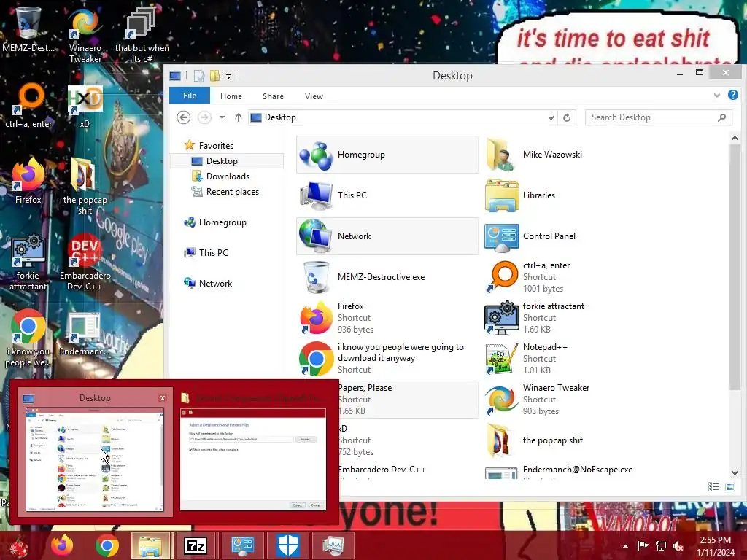Switch to the large icons view layout
The height and width of the screenshot is (560, 747).
729,486
